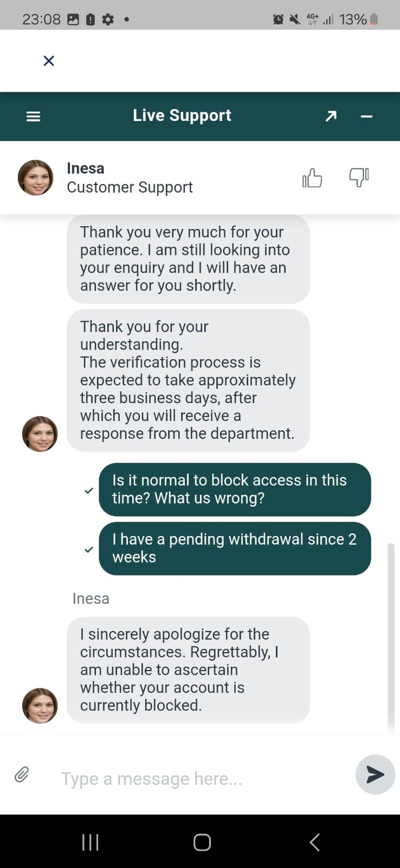
Task: Click the "I sincerely apologize" agent message
Action: (x=188, y=669)
